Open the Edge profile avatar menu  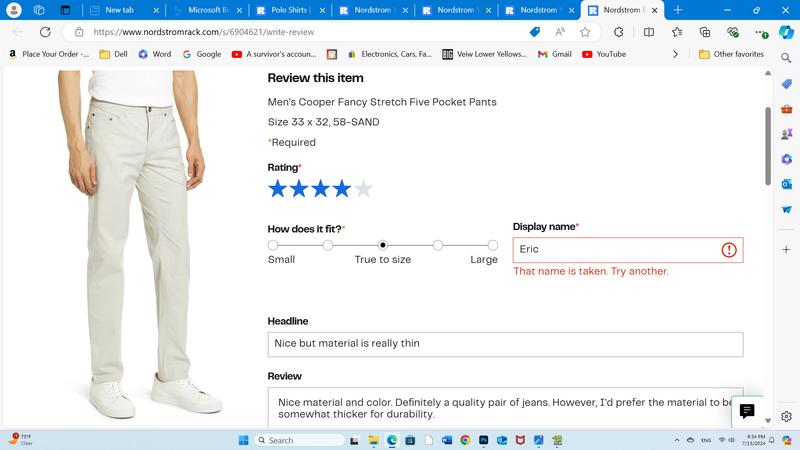pyautogui.click(x=14, y=10)
